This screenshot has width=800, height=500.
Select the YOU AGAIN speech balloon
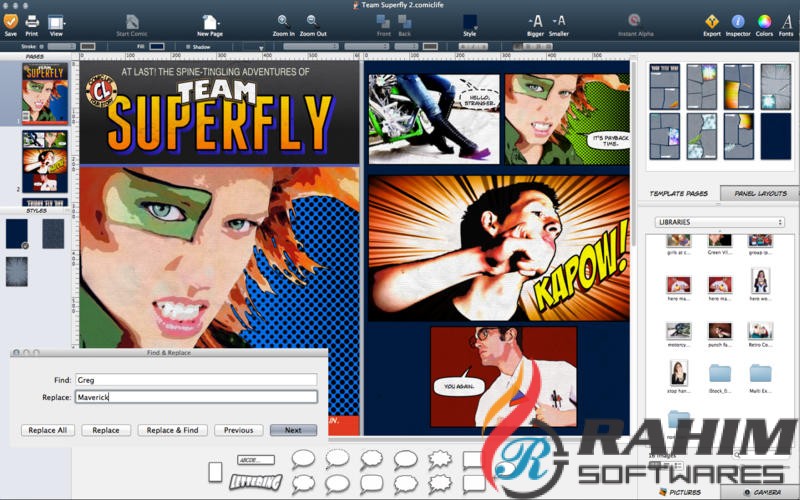pyautogui.click(x=458, y=384)
